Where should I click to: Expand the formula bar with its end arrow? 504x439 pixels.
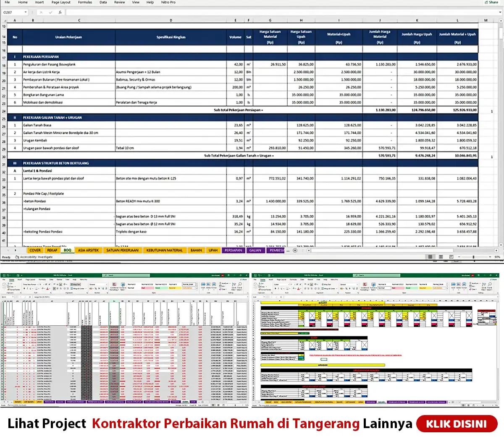click(501, 13)
